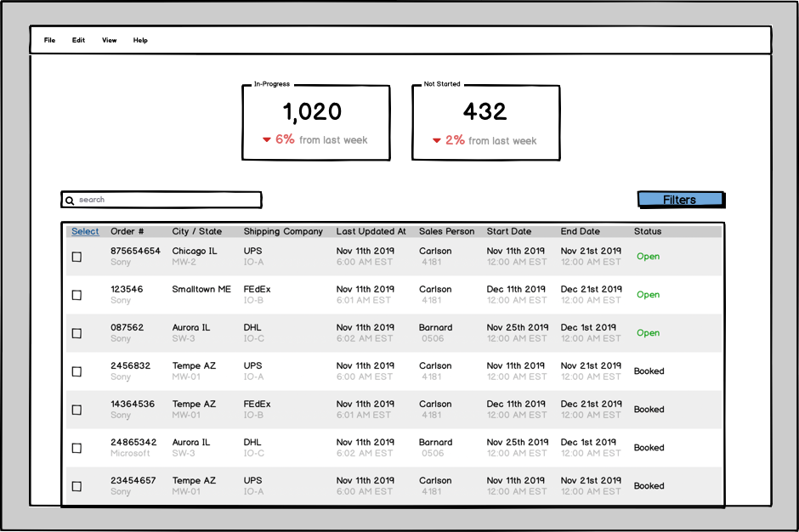Select the checkbox for order 087562
The height and width of the screenshot is (532, 799).
(76, 333)
